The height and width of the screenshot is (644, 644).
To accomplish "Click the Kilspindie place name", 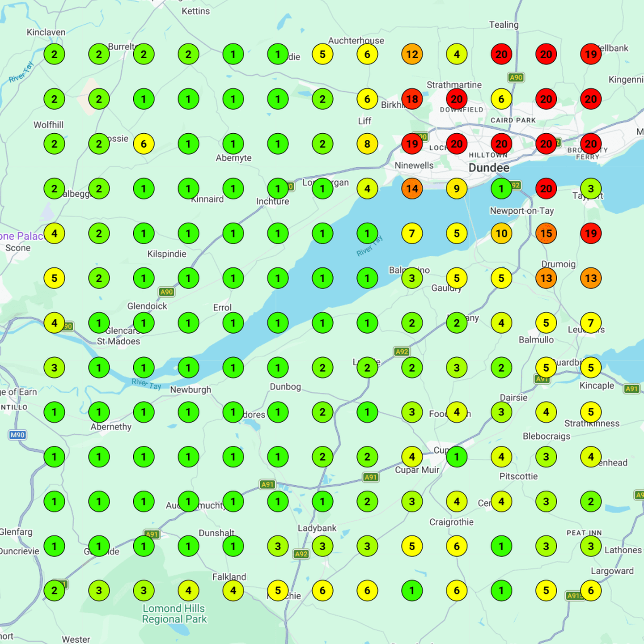I will click(167, 254).
